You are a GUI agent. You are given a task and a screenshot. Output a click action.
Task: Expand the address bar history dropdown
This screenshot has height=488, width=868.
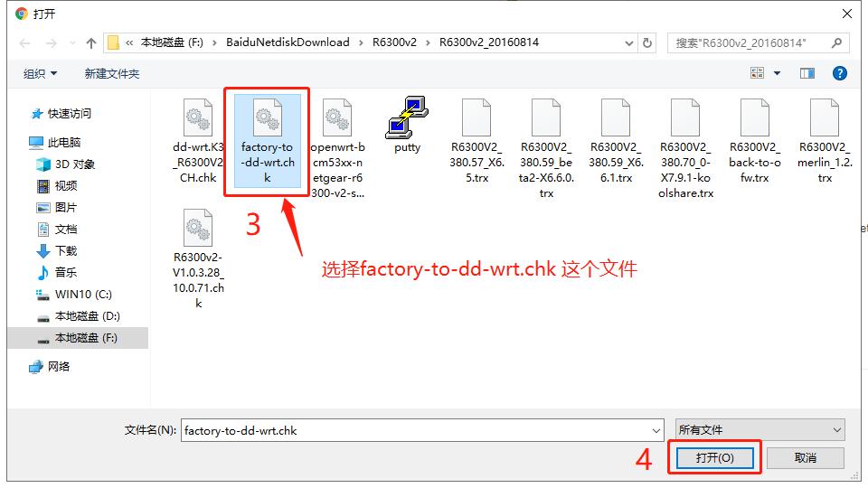[x=629, y=42]
